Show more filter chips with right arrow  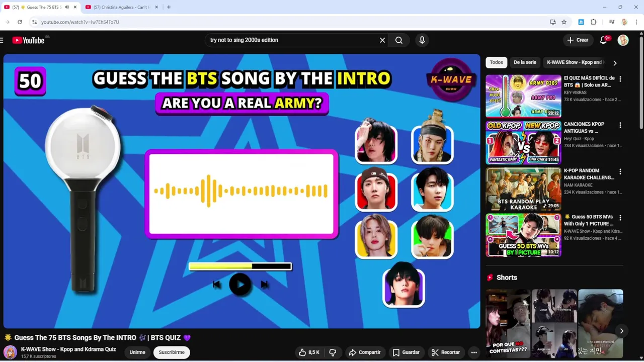(615, 63)
